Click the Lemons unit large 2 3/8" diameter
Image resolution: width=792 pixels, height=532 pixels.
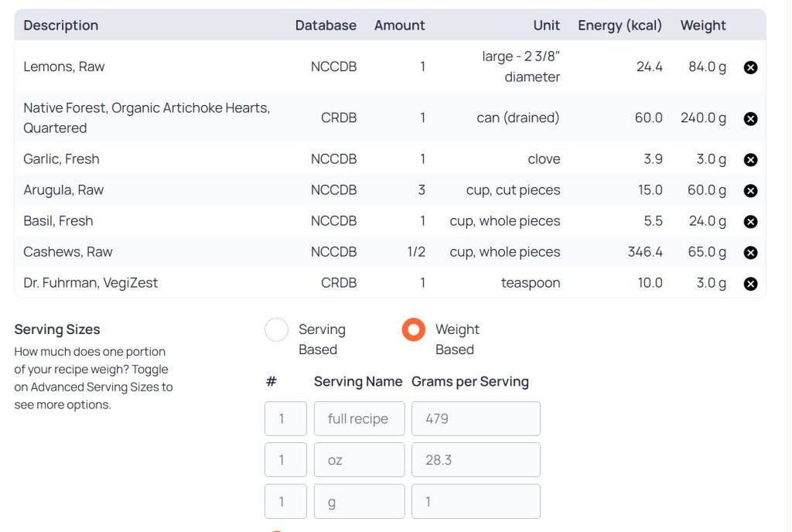tap(520, 66)
